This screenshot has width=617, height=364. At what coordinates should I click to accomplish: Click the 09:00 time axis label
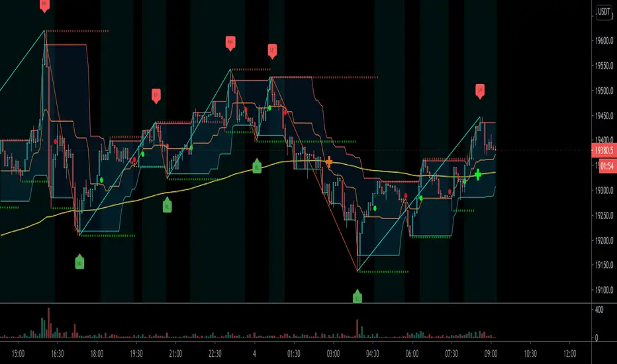tap(491, 354)
